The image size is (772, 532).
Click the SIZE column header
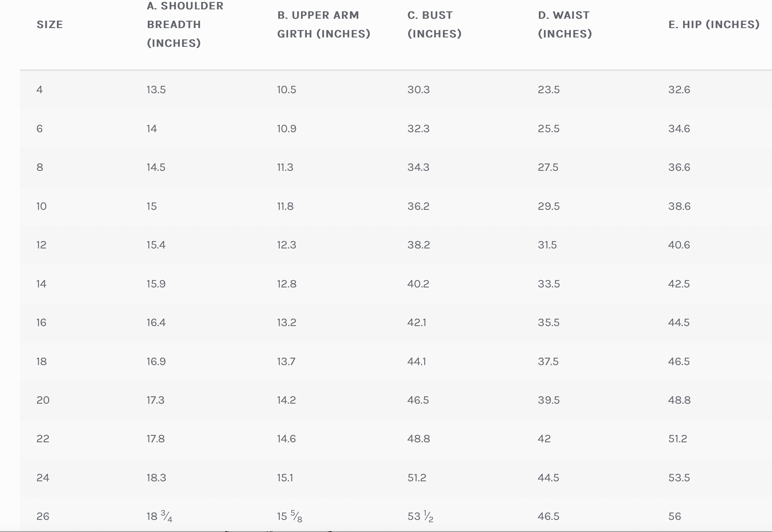50,25
